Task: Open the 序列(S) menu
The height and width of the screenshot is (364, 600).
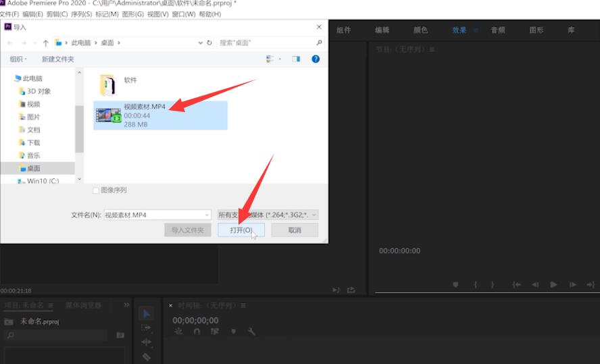Action: pos(82,14)
